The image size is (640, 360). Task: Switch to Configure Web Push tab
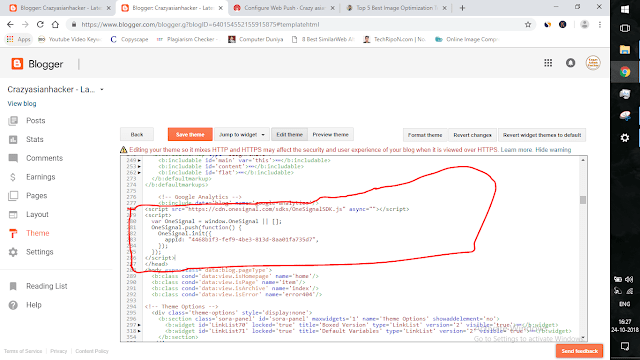(284, 8)
